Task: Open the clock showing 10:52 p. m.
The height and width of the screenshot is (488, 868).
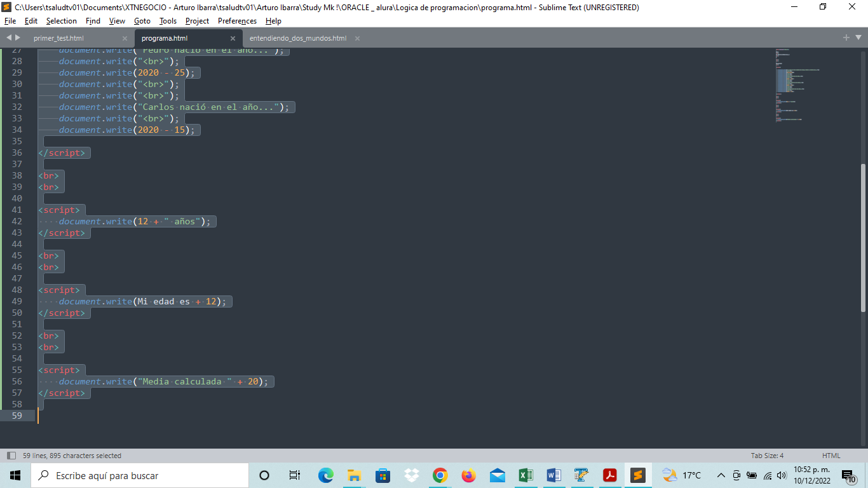Action: coord(811,475)
